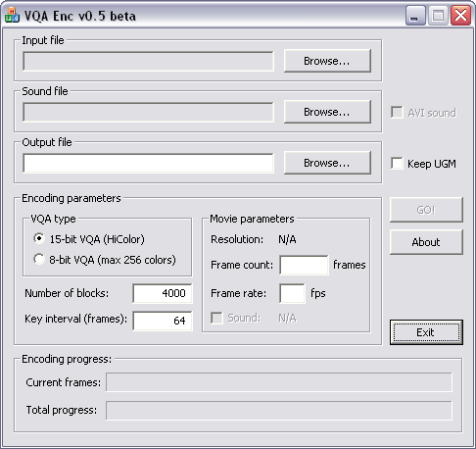Image resolution: width=476 pixels, height=449 pixels.
Task: Focus the Output file text box
Action: pos(148,163)
